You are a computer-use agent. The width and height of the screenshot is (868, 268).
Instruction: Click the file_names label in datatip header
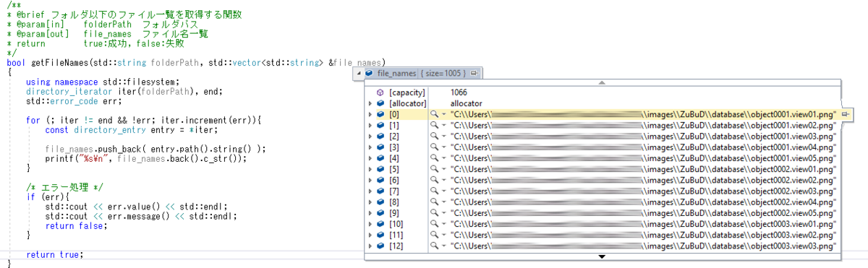tap(397, 74)
